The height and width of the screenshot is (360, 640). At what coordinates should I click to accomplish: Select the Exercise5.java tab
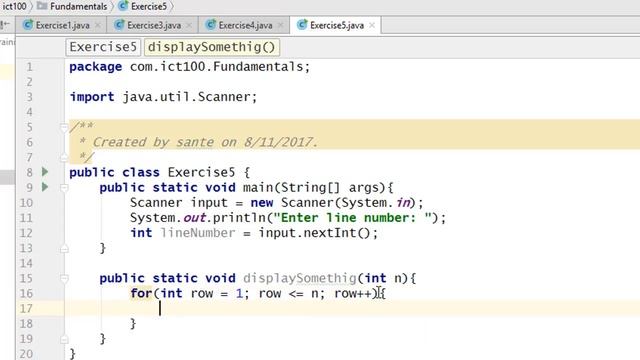coord(336,25)
